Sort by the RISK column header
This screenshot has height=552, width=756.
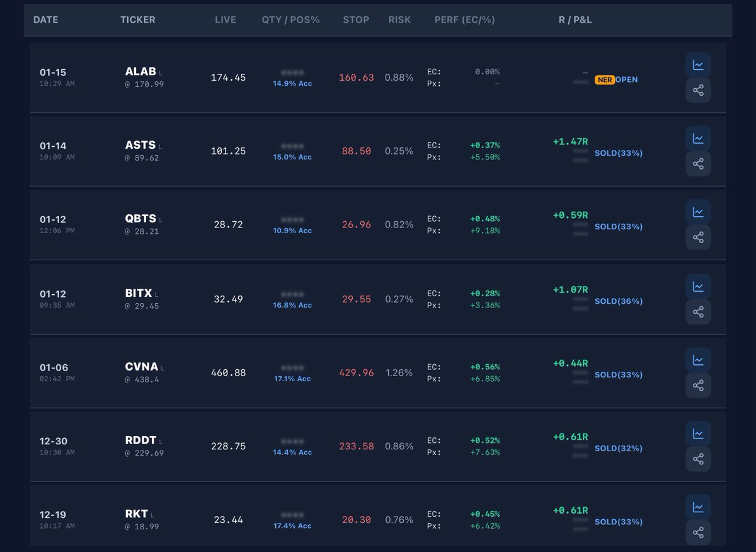(x=399, y=20)
